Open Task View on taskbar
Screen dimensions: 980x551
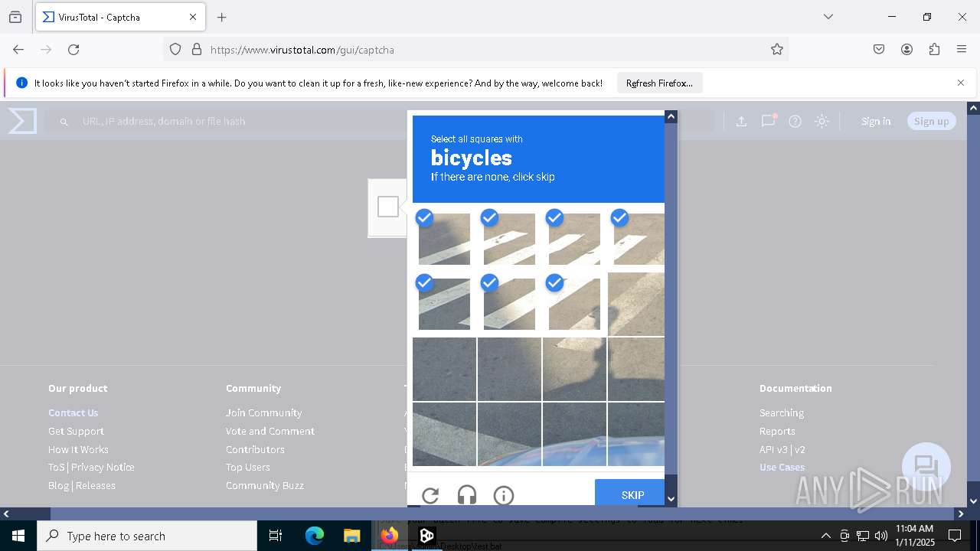(x=276, y=536)
